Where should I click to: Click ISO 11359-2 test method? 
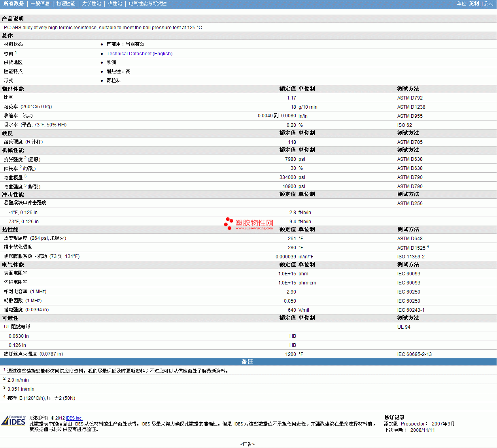click(x=411, y=257)
